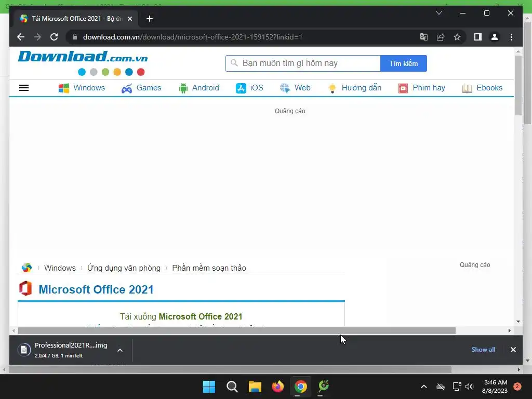The width and height of the screenshot is (532, 399).
Task: Click the breadcrumb home icon
Action: (x=26, y=268)
